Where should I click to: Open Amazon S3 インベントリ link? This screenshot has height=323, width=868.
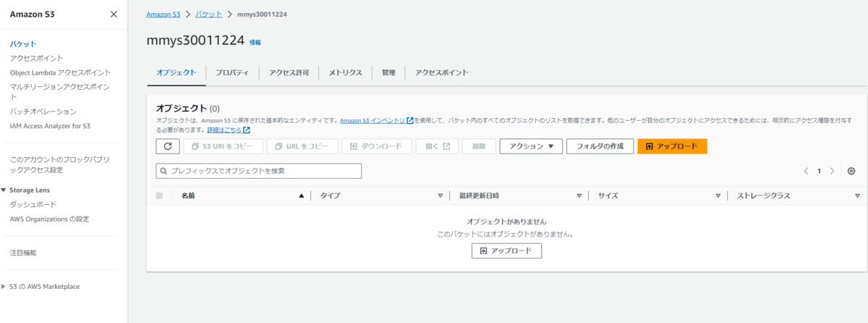pyautogui.click(x=376, y=120)
